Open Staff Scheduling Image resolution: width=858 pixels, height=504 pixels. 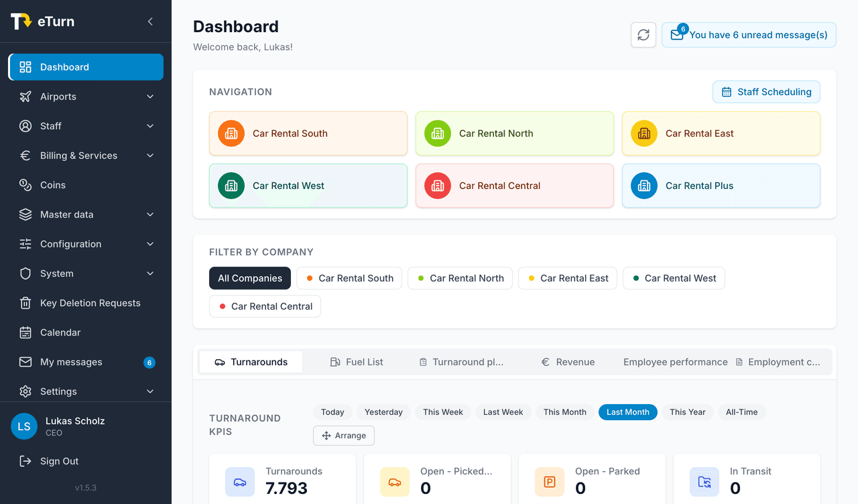click(x=766, y=92)
